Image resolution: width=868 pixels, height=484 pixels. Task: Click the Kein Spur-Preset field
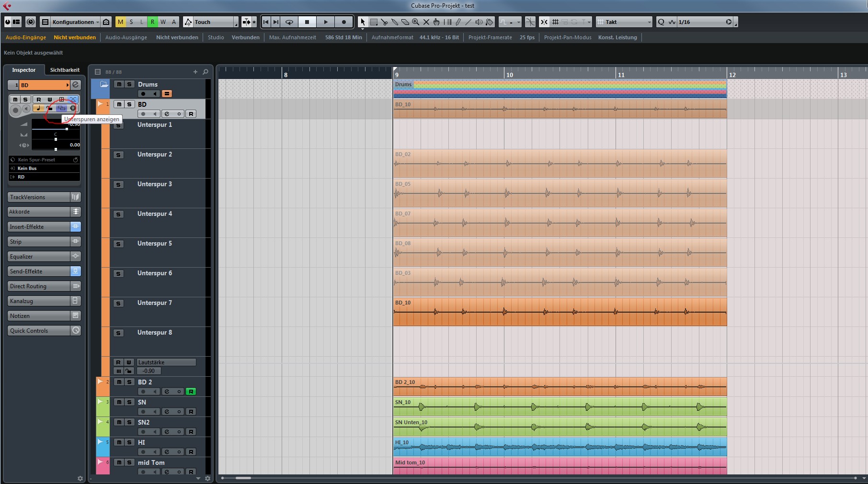(44, 160)
